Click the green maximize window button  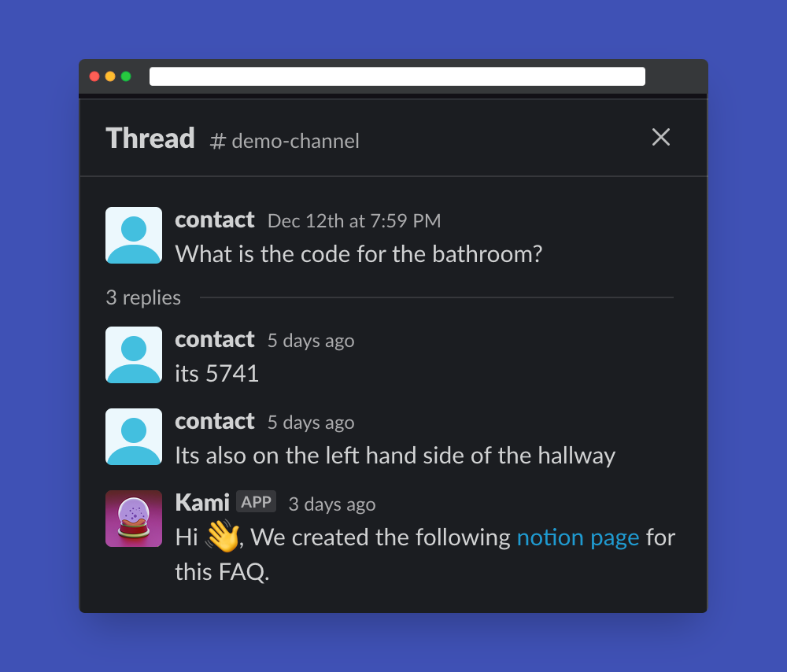point(126,76)
